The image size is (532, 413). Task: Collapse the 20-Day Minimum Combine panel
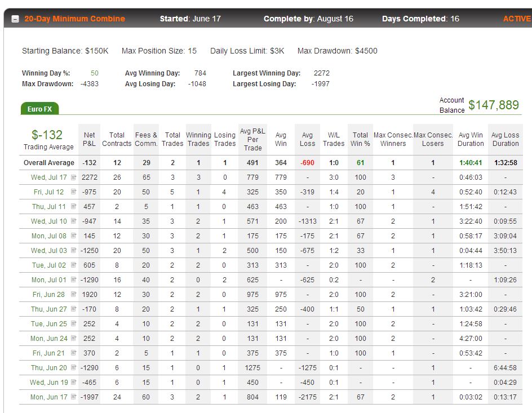[15, 19]
